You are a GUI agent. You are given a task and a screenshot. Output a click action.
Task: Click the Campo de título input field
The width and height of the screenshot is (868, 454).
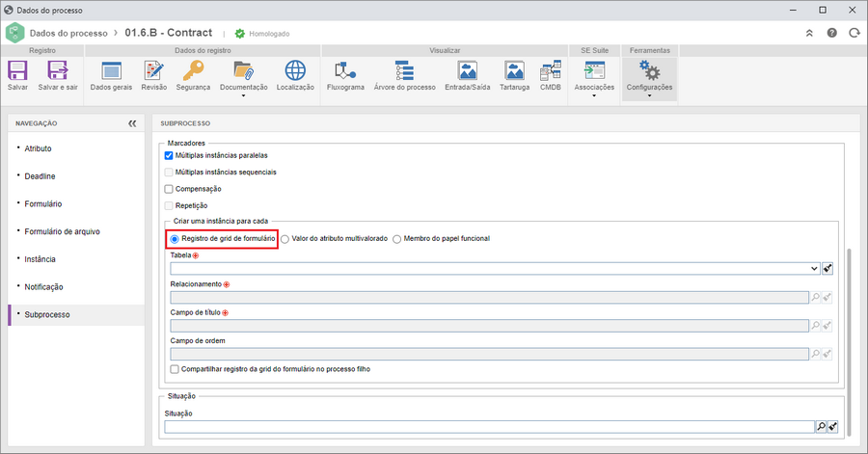pos(489,326)
